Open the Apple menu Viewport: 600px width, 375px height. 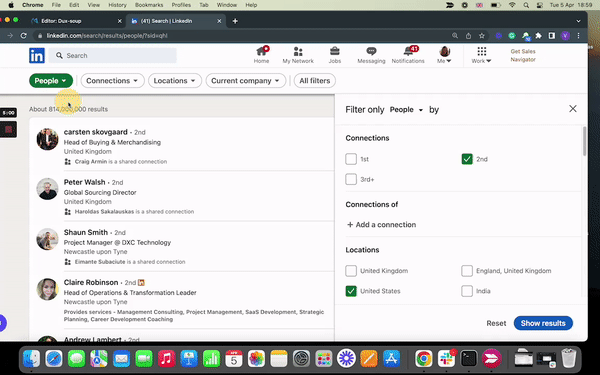(x=11, y=5)
